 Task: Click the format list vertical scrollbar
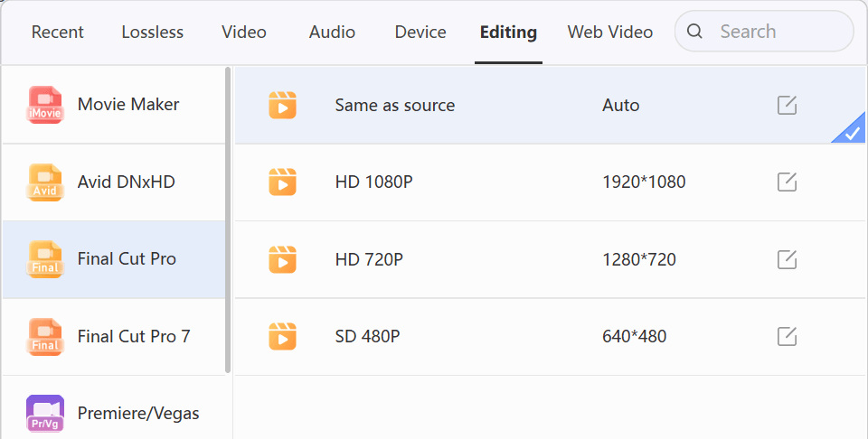228,220
